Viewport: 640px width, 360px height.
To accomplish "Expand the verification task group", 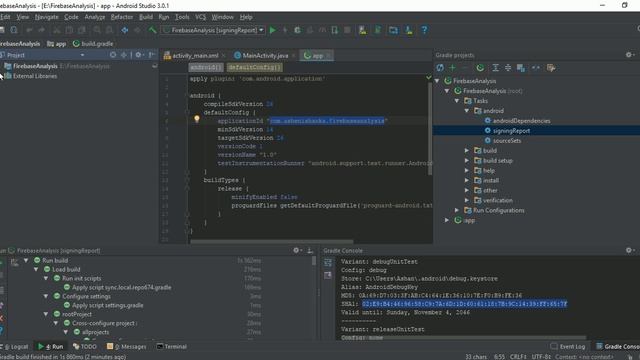I will [467, 200].
